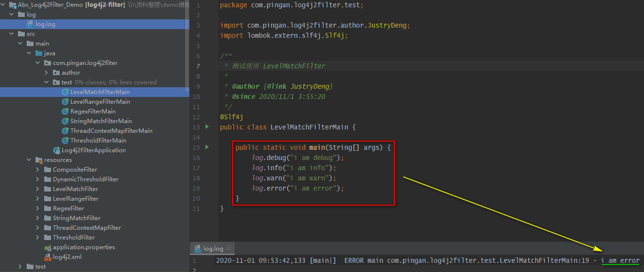Collapse the resources folder node
644x272 pixels.
[29, 160]
